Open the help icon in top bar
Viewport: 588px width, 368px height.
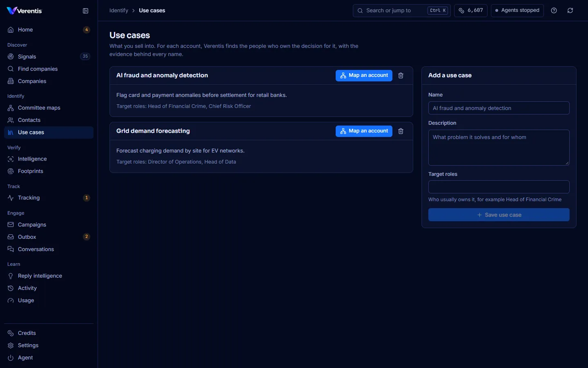tap(554, 11)
